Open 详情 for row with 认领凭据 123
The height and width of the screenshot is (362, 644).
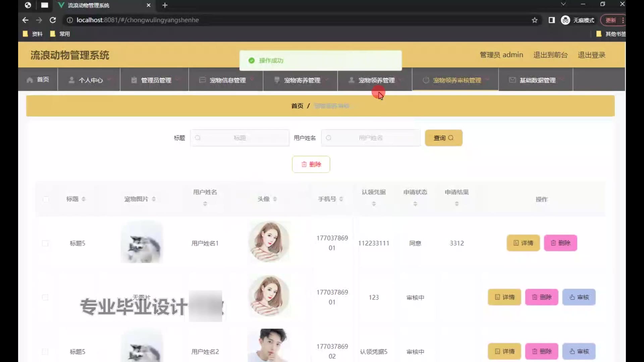pos(504,297)
